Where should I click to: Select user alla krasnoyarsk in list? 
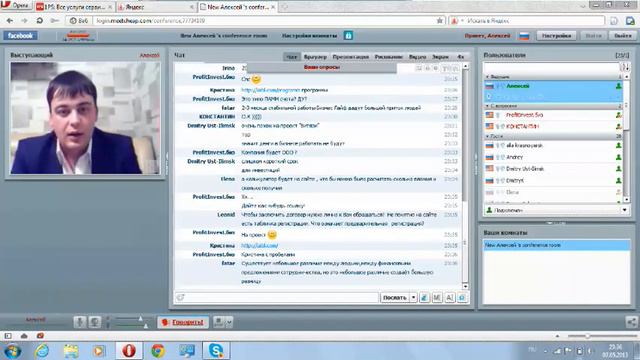click(553, 146)
